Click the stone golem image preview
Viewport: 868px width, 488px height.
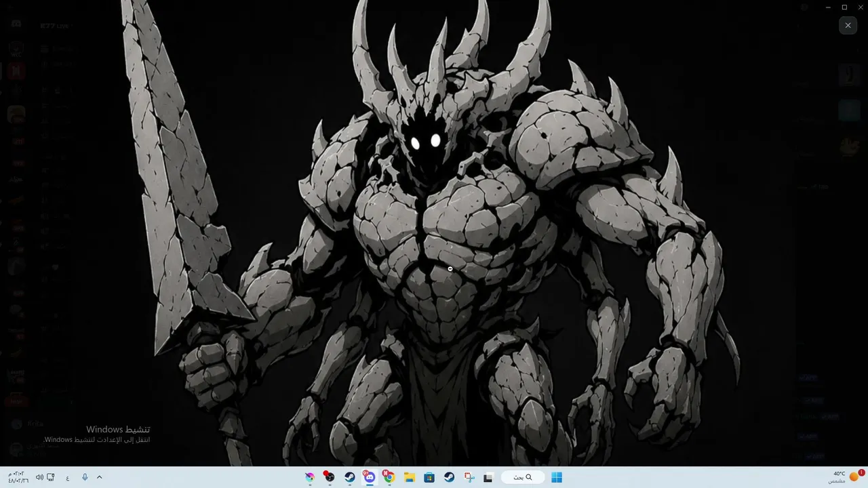coord(434,233)
